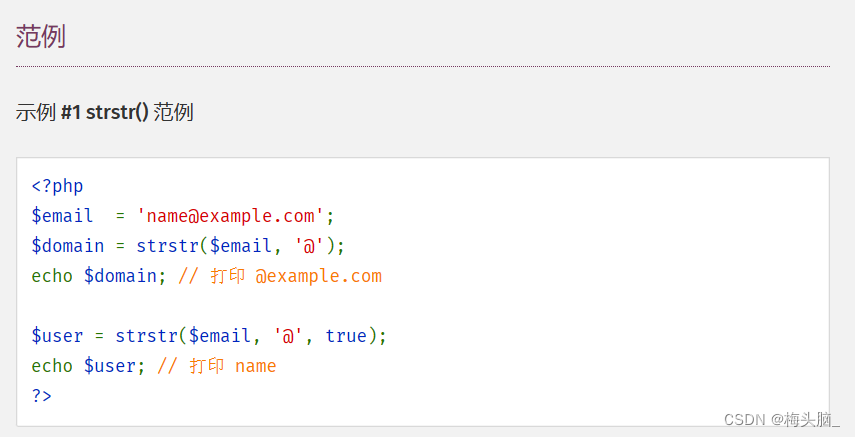Image resolution: width=855 pixels, height=437 pixels.
Task: Click the closing ?> tag
Action: click(41, 396)
